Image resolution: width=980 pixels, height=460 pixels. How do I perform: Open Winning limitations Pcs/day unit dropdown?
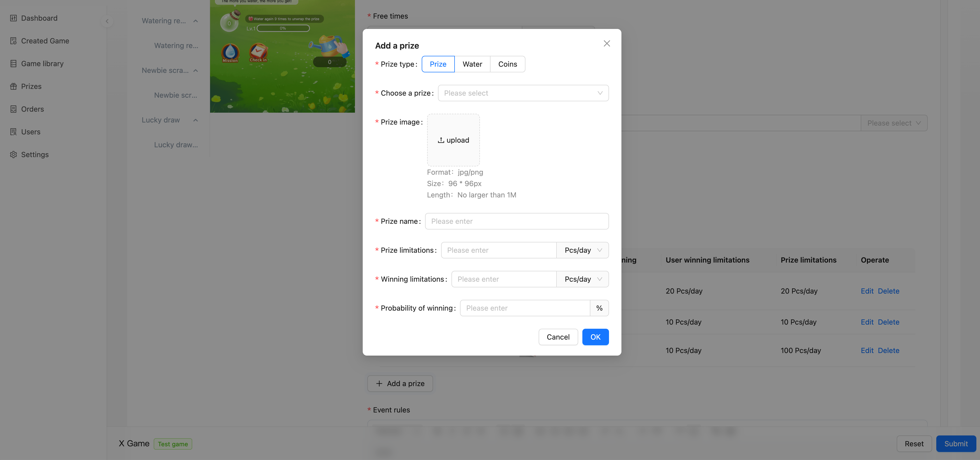[x=582, y=279]
